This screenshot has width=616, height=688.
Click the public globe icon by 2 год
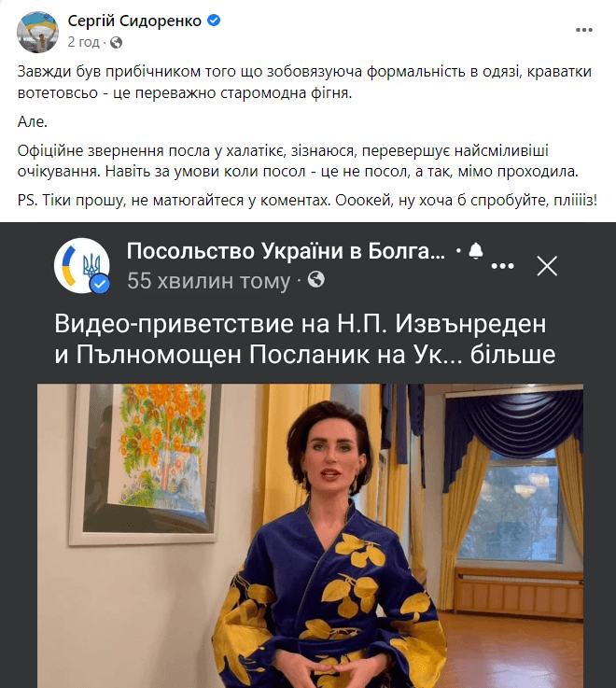coord(116,43)
